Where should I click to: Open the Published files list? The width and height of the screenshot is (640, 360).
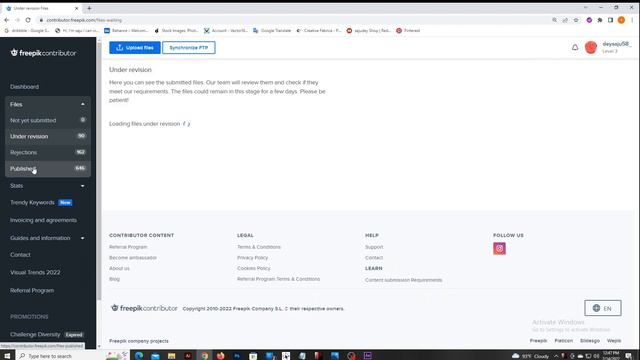tap(48, 168)
